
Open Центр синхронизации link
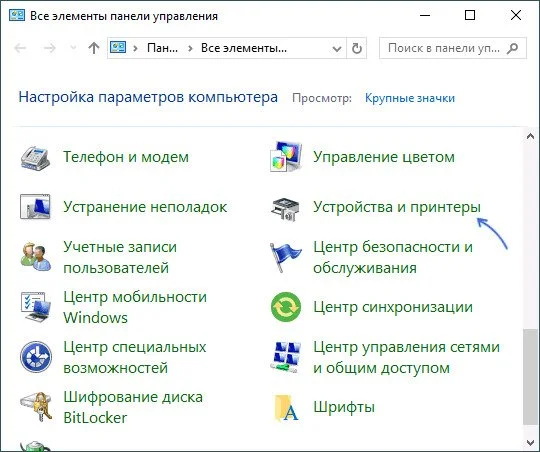click(393, 307)
